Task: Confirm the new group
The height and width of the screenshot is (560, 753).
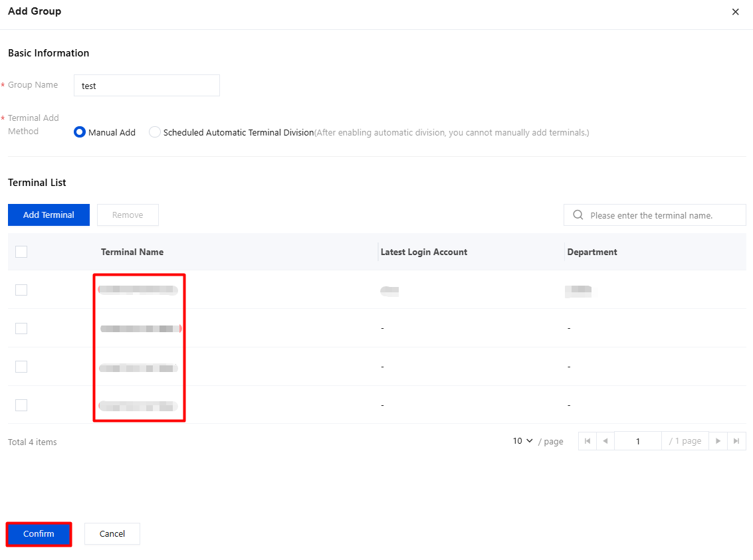Action: 39,533
